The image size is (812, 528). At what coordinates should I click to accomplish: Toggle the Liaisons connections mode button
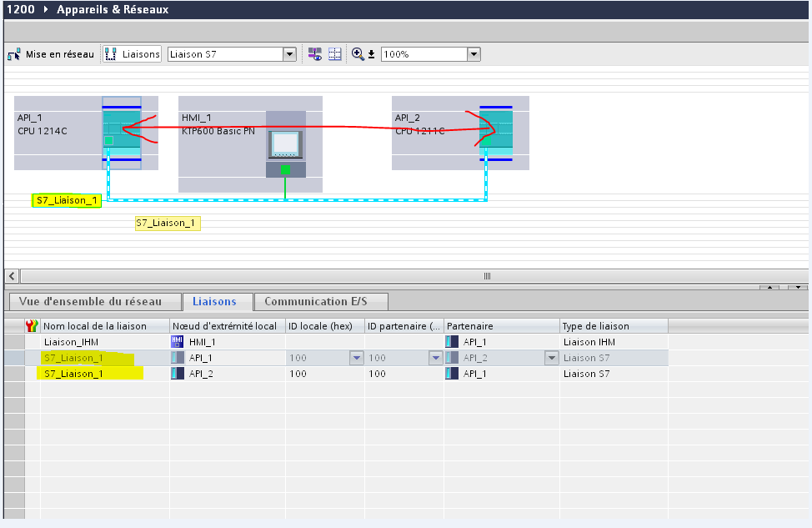click(x=132, y=54)
